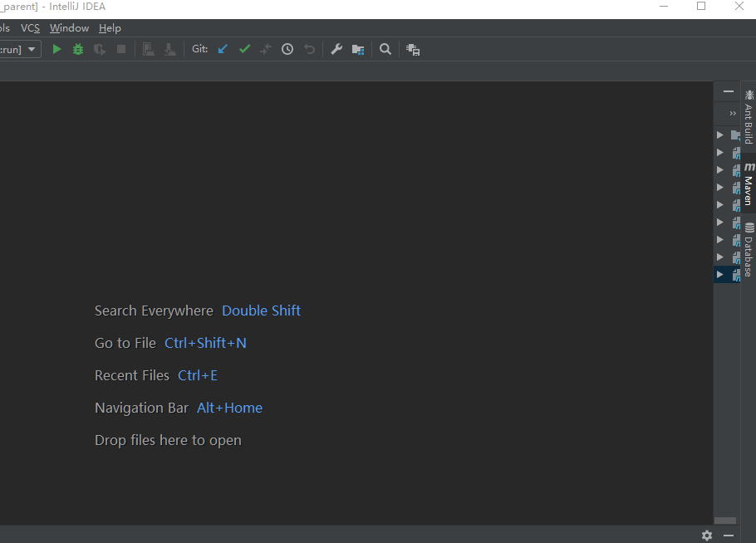Expand the first Maven module in the list
756x543 pixels.
[x=719, y=135]
